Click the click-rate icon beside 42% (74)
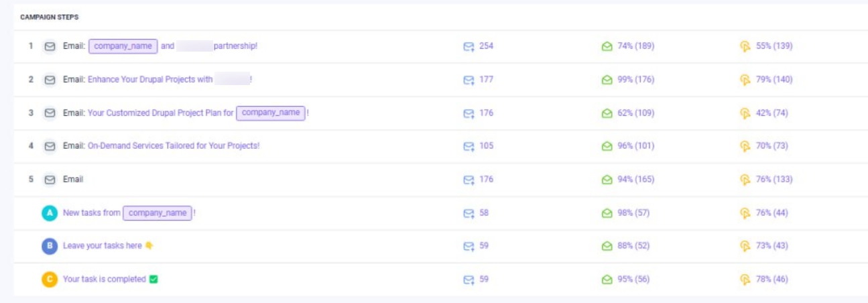The width and height of the screenshot is (868, 303). coord(745,113)
